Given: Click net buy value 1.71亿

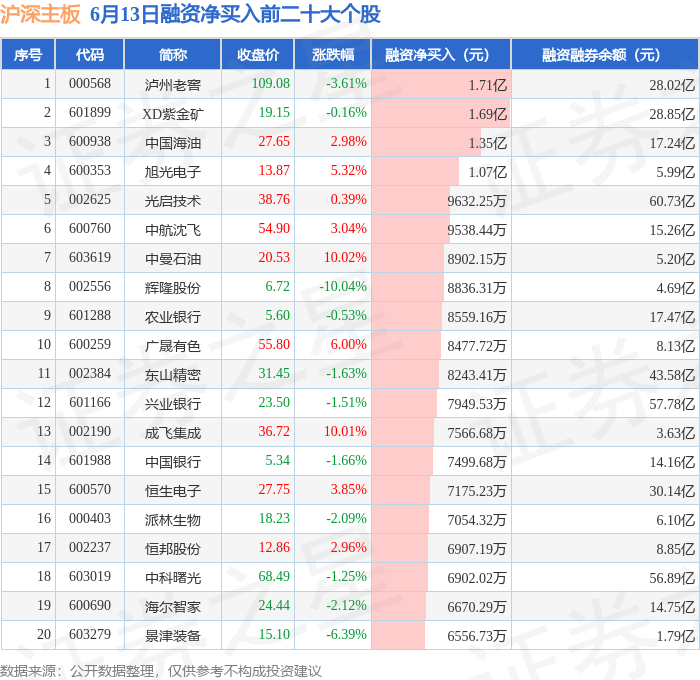Looking at the screenshot, I should (488, 85).
